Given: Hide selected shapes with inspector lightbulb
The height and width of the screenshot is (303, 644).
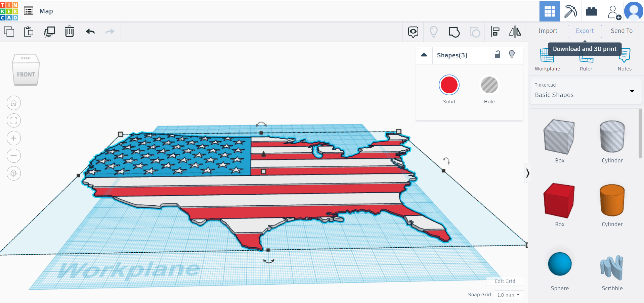Looking at the screenshot, I should [x=512, y=54].
